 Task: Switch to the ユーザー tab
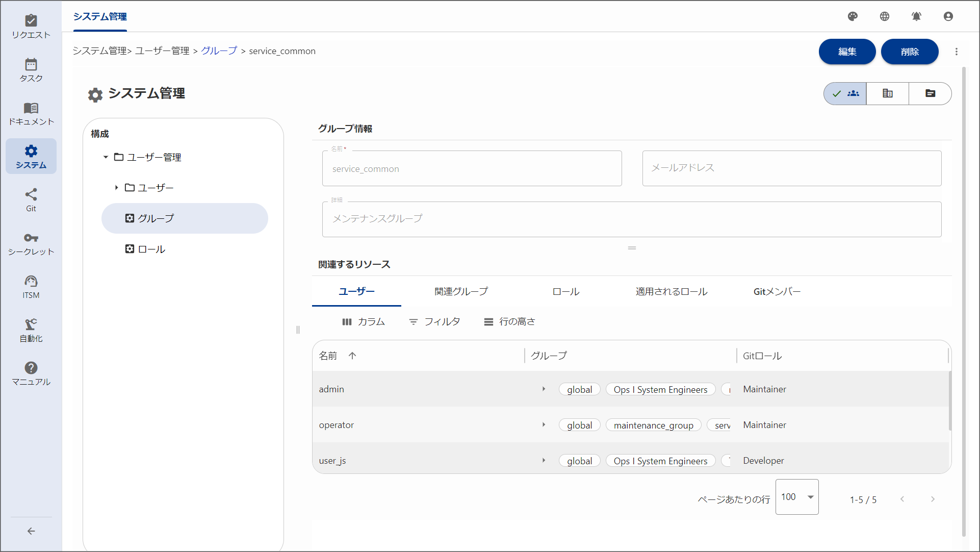(x=356, y=292)
